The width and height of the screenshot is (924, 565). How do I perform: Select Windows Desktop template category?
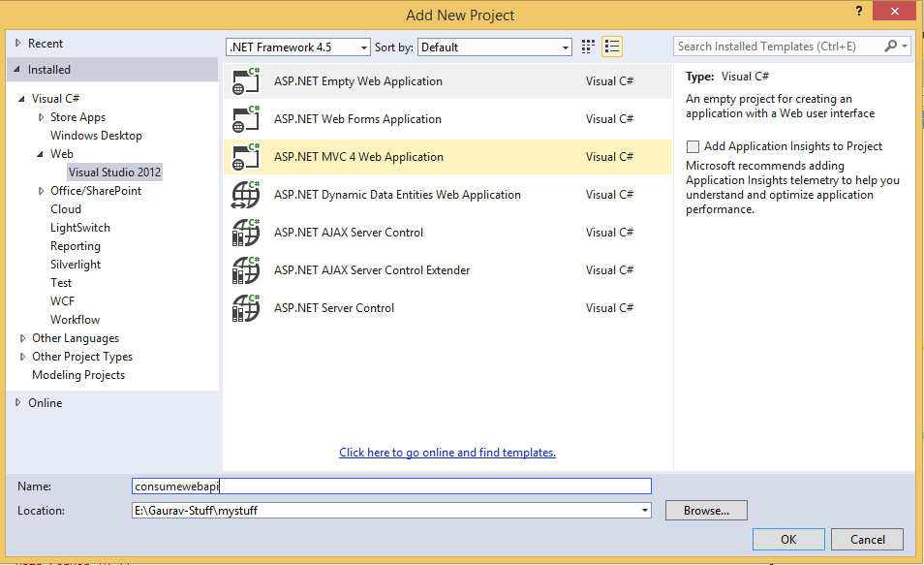point(96,136)
